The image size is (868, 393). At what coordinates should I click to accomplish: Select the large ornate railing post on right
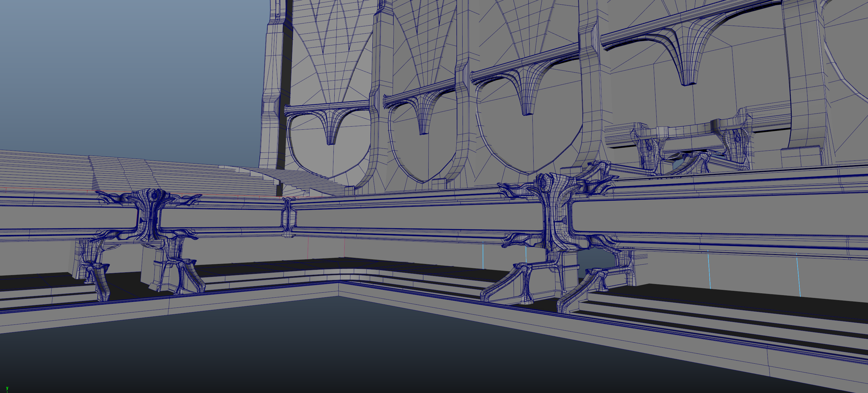pos(553,215)
